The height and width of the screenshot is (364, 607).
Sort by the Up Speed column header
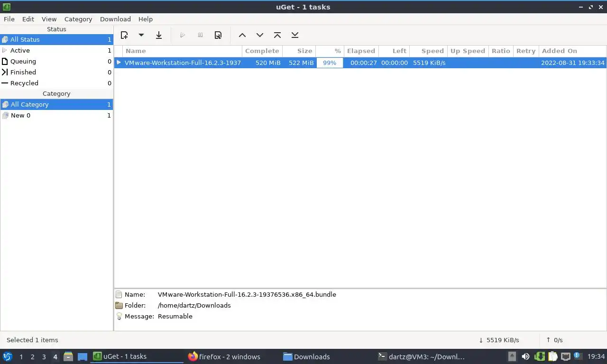point(468,51)
